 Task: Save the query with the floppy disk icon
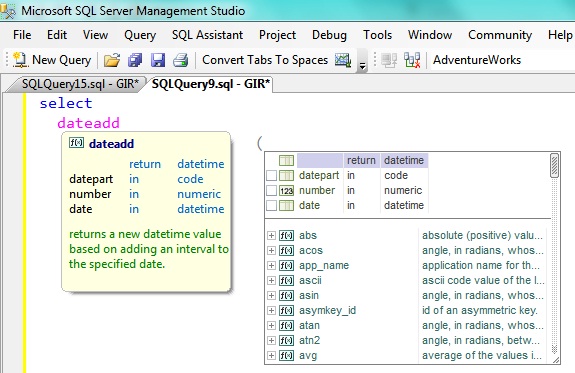[x=158, y=60]
